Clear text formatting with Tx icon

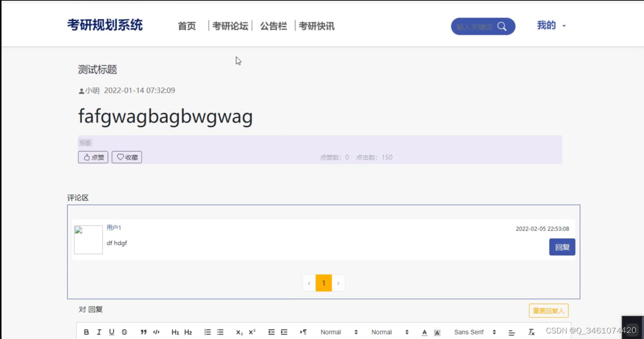[x=532, y=332]
